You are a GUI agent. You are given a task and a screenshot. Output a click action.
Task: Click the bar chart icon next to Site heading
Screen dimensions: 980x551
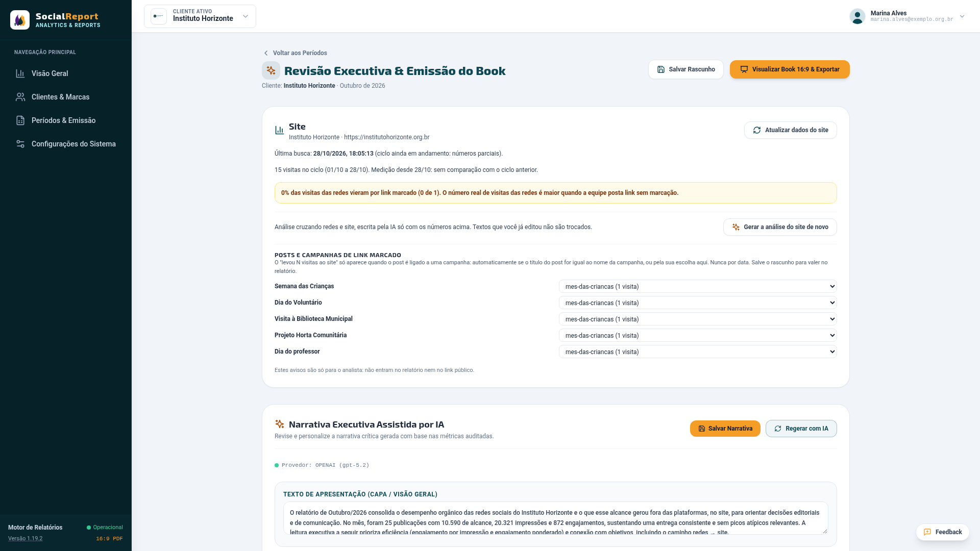pos(279,130)
